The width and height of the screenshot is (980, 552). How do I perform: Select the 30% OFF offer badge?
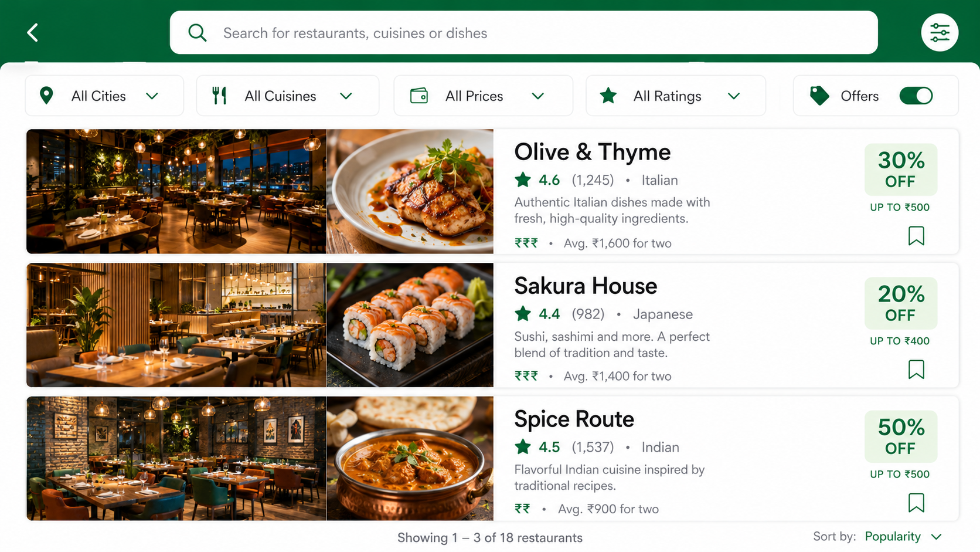[901, 169]
